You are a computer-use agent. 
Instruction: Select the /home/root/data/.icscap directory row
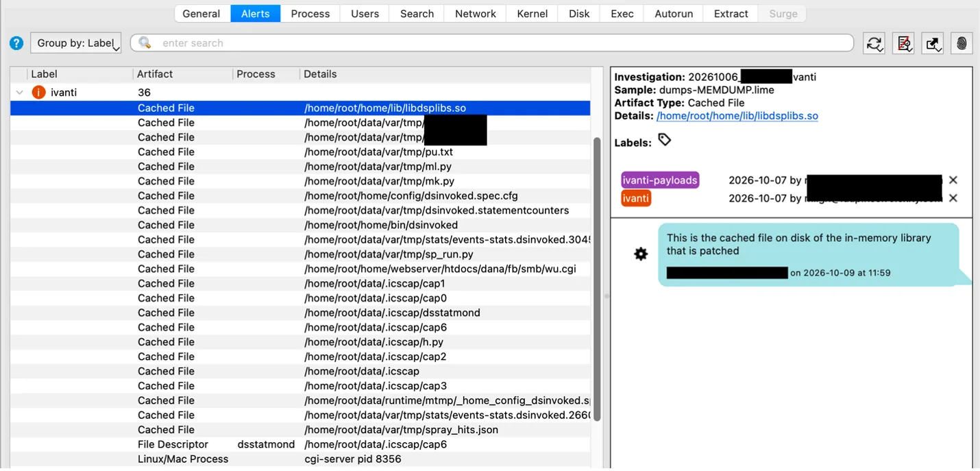click(x=300, y=371)
